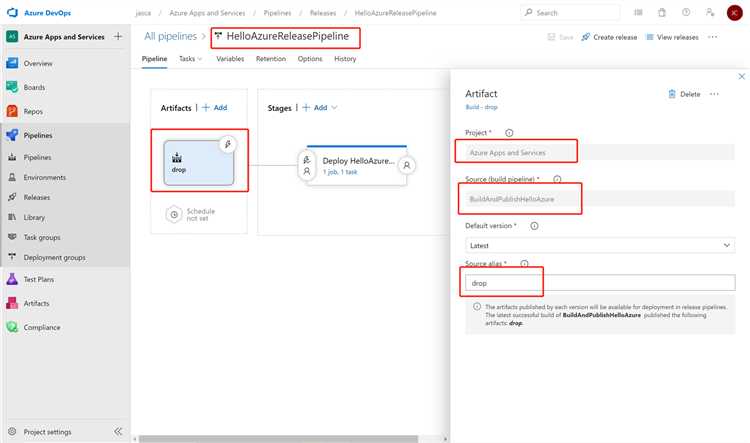Open the marketplace bag icon in header

pyautogui.click(x=662, y=13)
